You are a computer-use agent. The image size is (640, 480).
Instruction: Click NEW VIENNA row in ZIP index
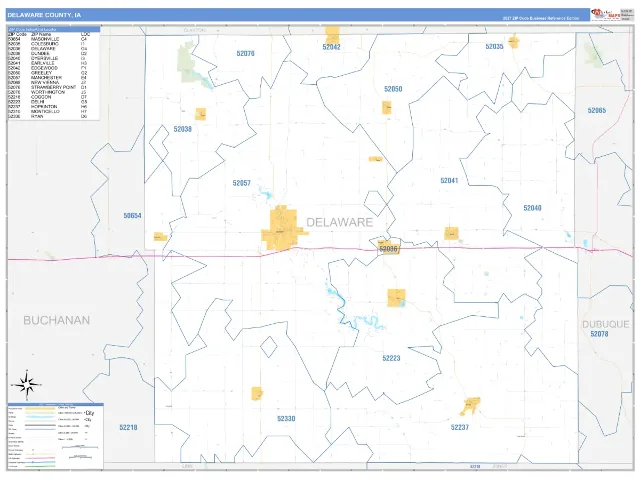(x=48, y=82)
